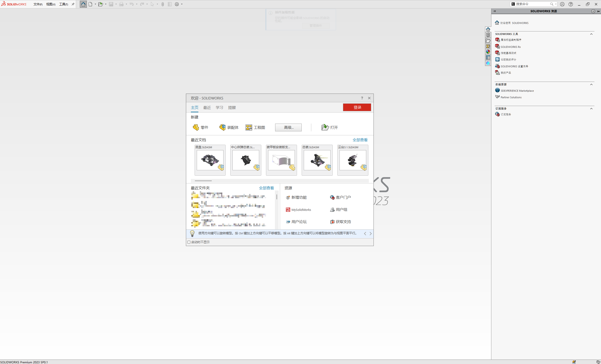Click the Home (welcome) toolbar icon
This screenshot has width=601, height=364.
pyautogui.click(x=83, y=4)
